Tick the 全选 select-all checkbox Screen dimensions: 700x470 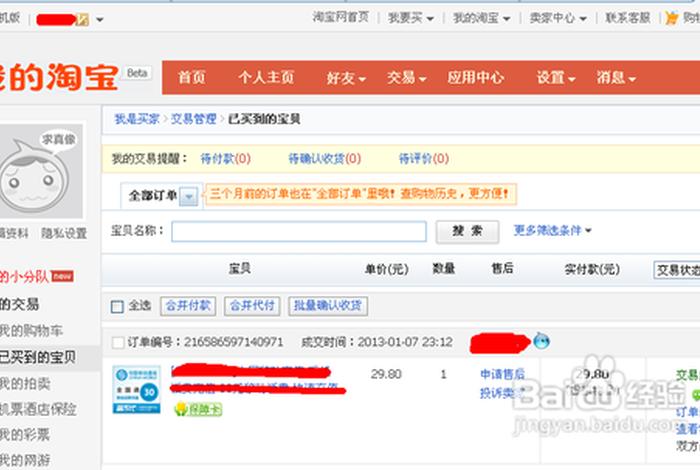pyautogui.click(x=117, y=307)
